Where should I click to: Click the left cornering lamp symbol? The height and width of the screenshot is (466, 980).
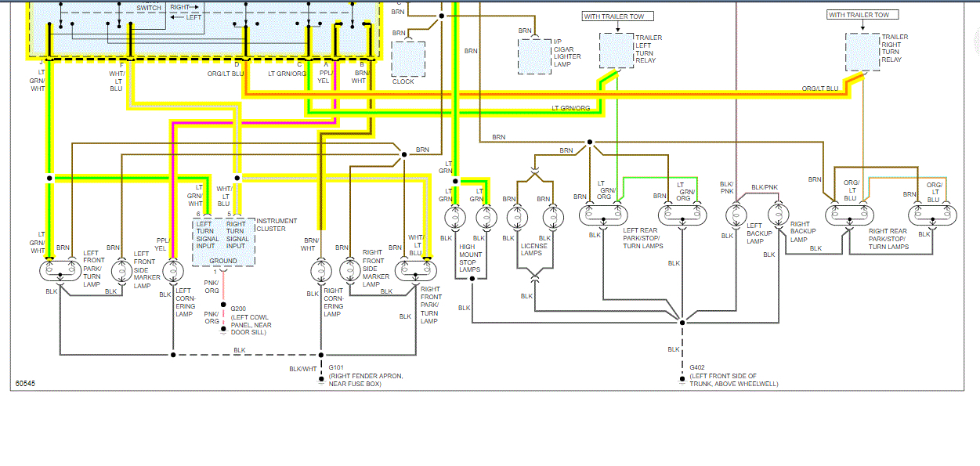[x=172, y=271]
